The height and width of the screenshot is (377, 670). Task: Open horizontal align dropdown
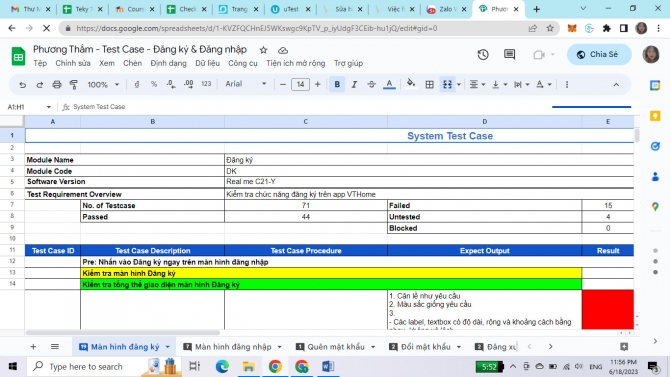(x=477, y=85)
